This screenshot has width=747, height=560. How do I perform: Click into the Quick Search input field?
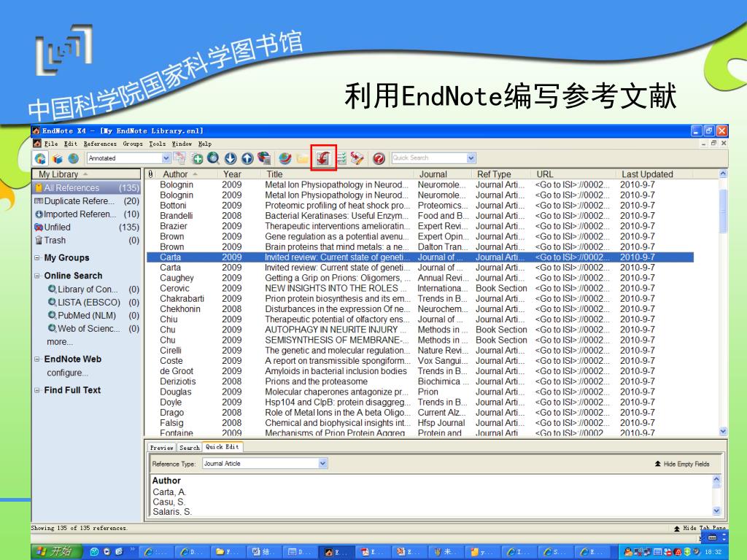click(429, 158)
